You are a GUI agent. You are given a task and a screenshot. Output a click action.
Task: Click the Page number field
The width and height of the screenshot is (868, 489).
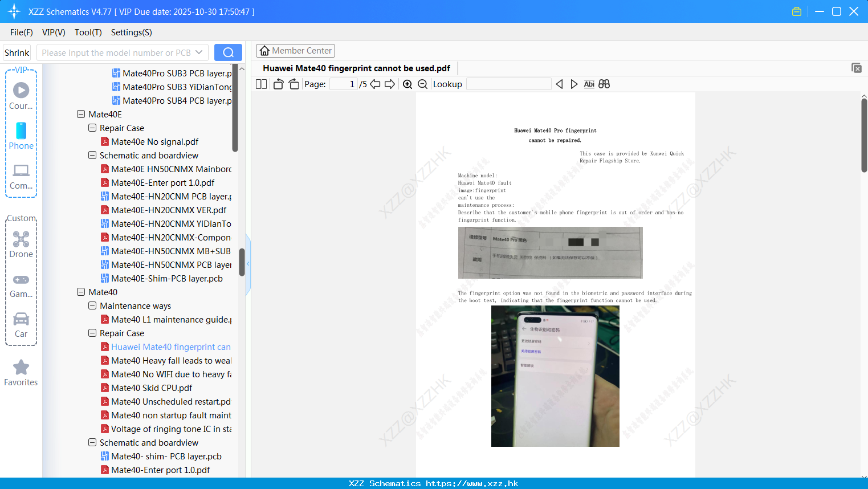[x=344, y=84]
